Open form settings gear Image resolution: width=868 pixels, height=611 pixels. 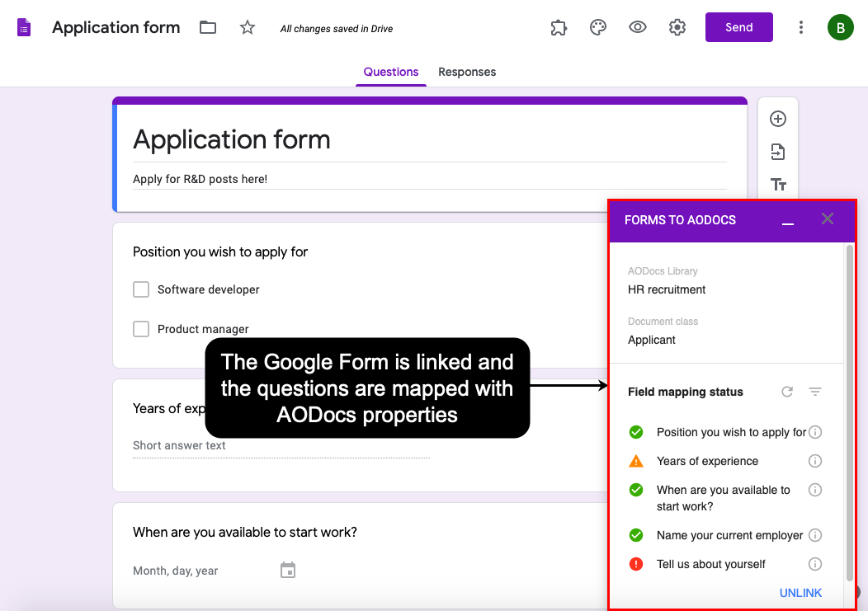(x=677, y=27)
